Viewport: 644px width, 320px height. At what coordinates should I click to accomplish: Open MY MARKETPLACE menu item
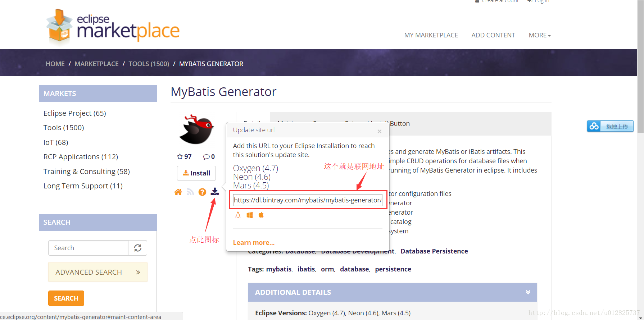pos(431,35)
